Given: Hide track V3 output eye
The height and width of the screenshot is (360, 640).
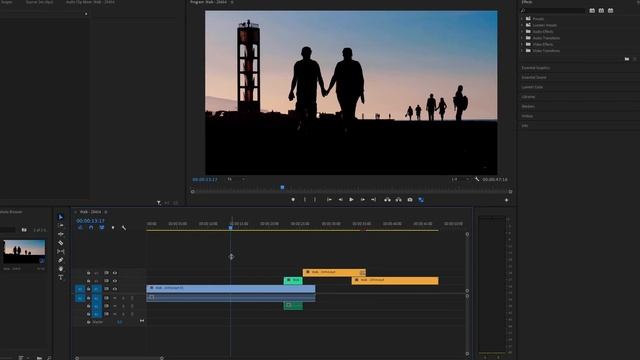Looking at the screenshot, I should click(x=115, y=273).
